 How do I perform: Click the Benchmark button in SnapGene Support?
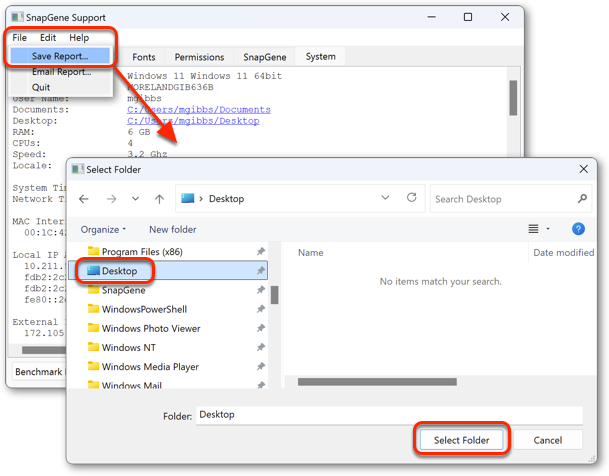click(x=39, y=372)
